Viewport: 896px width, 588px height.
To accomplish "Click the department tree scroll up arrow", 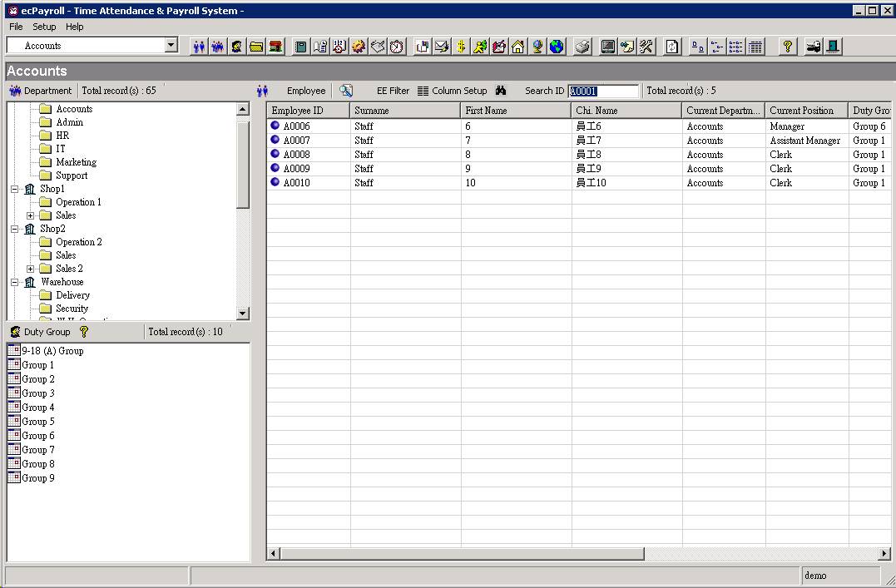I will [x=243, y=109].
